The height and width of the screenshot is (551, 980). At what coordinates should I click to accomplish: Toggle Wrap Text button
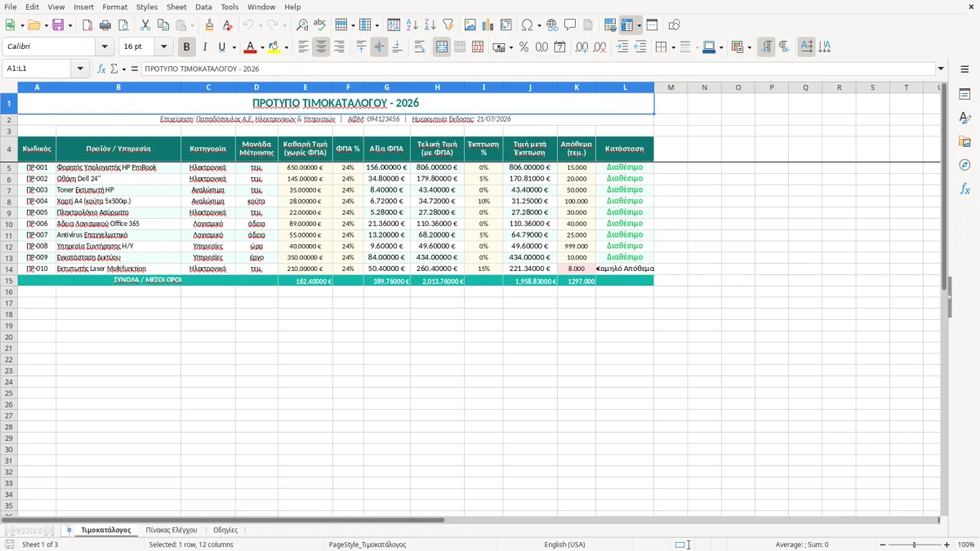pyautogui.click(x=420, y=47)
